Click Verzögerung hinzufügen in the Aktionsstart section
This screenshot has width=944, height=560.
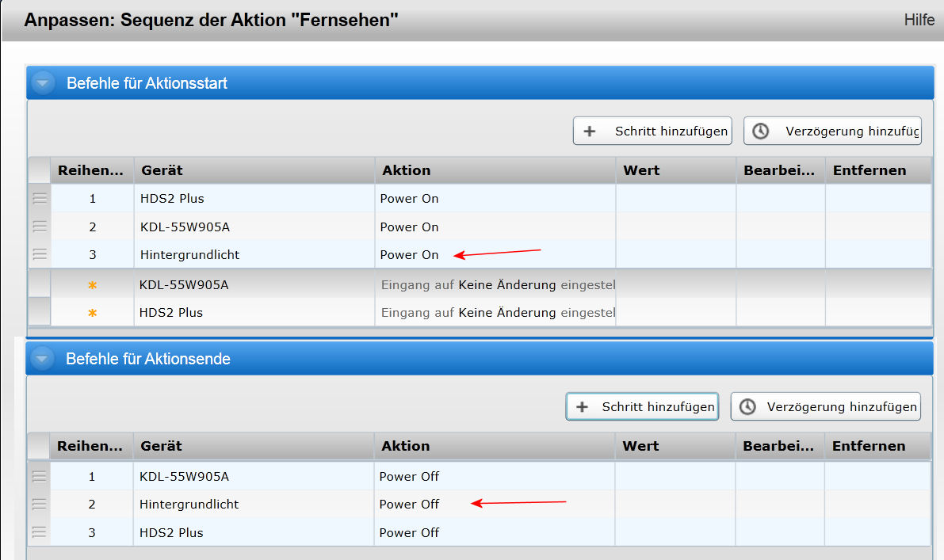pos(832,131)
